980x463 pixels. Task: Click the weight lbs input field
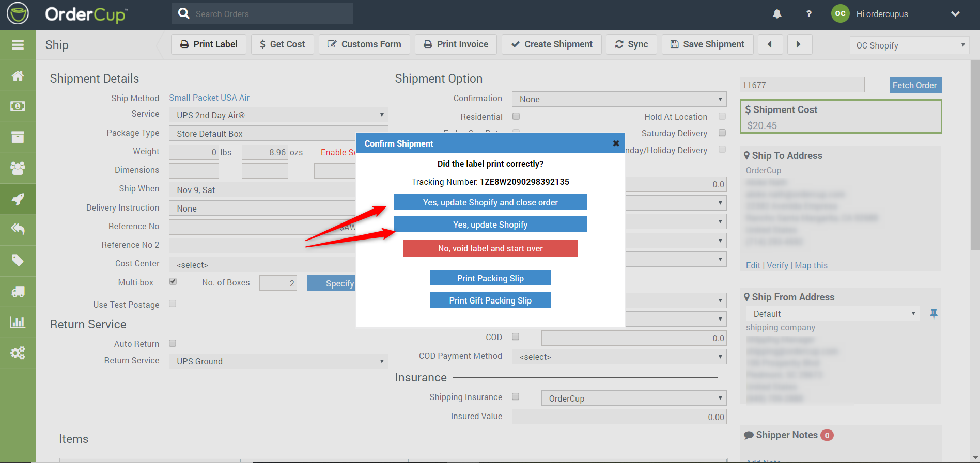[x=194, y=152]
